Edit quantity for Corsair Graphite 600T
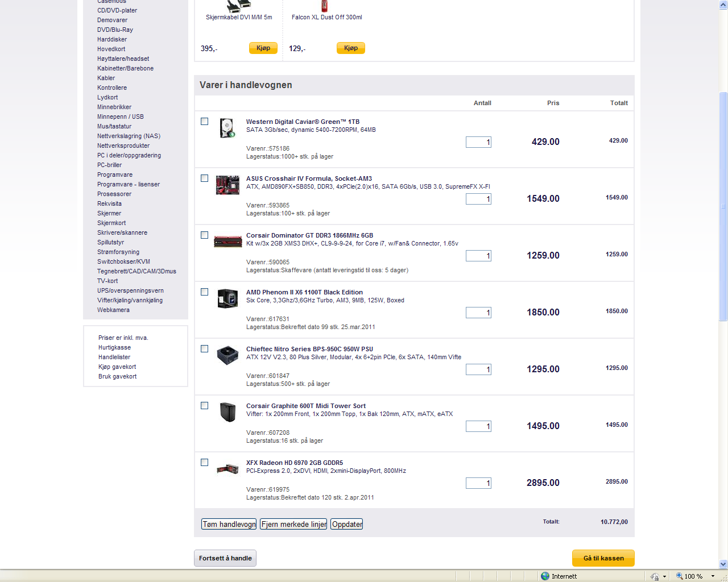 pyautogui.click(x=478, y=426)
